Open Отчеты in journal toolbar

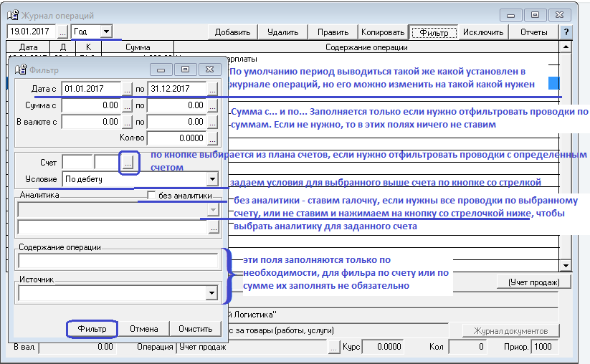coord(533,32)
